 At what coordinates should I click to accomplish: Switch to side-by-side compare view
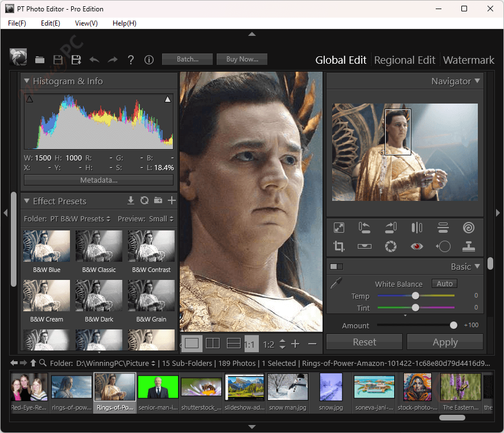coord(213,344)
